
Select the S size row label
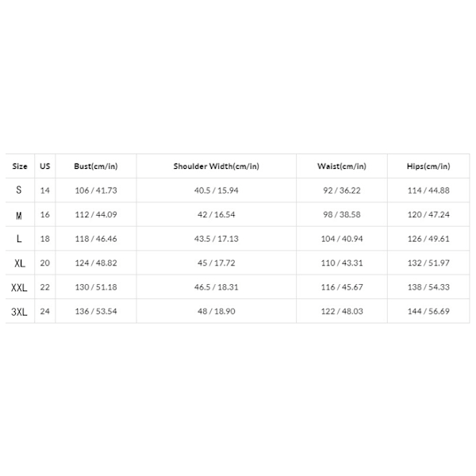pos(19,190)
